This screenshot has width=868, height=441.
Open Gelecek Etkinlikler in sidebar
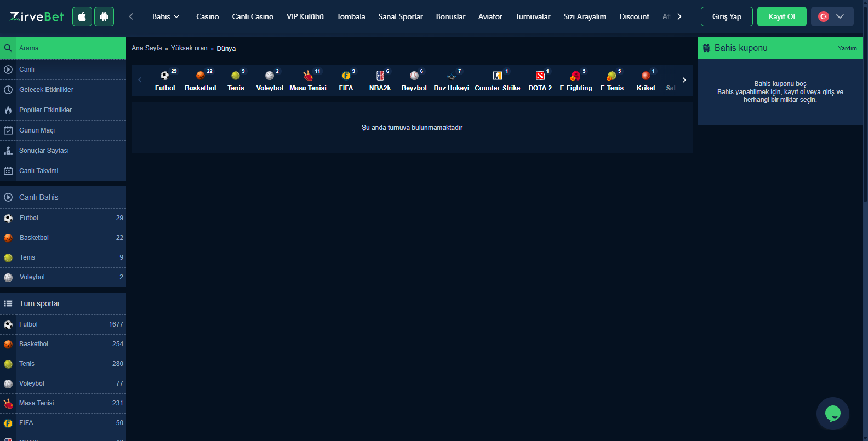[63, 90]
